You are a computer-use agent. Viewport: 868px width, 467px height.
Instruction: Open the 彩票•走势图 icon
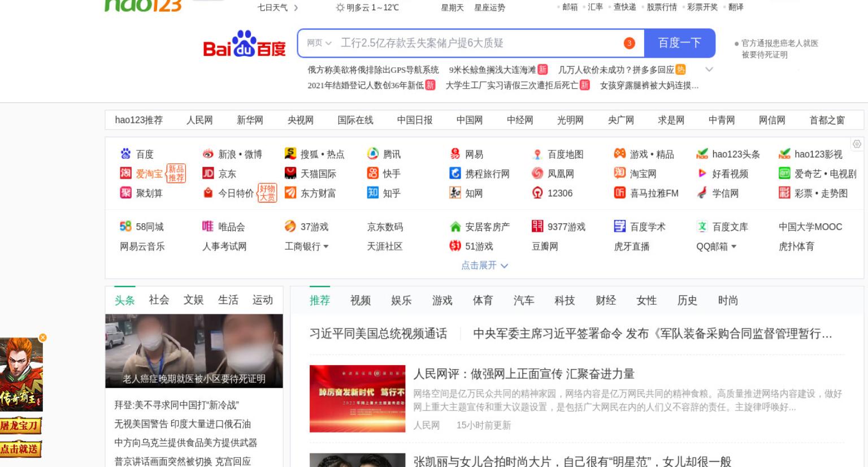(784, 193)
